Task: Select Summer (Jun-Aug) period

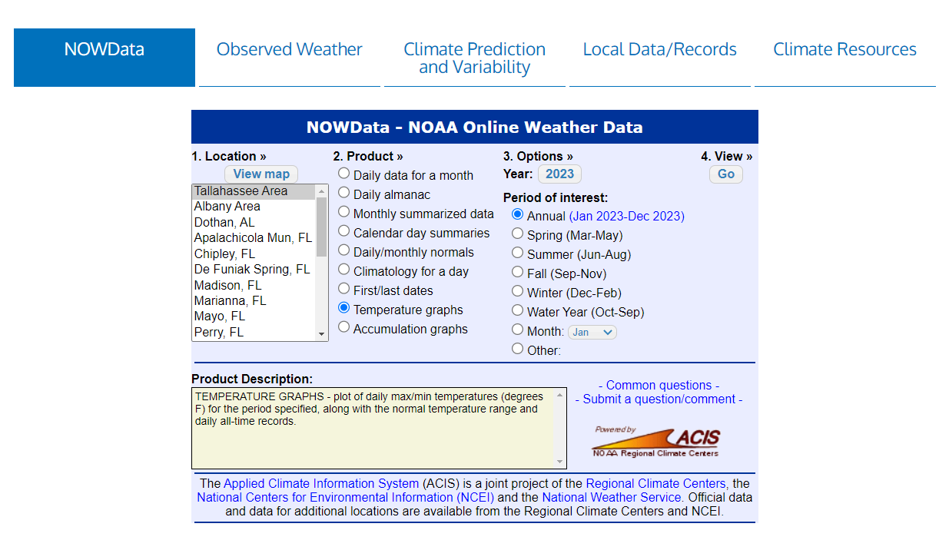Action: tap(517, 253)
